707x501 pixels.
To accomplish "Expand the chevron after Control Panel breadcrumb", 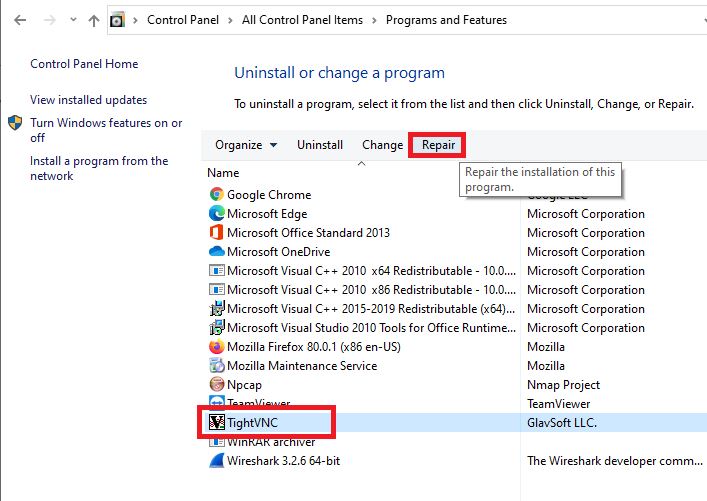I will coord(230,20).
